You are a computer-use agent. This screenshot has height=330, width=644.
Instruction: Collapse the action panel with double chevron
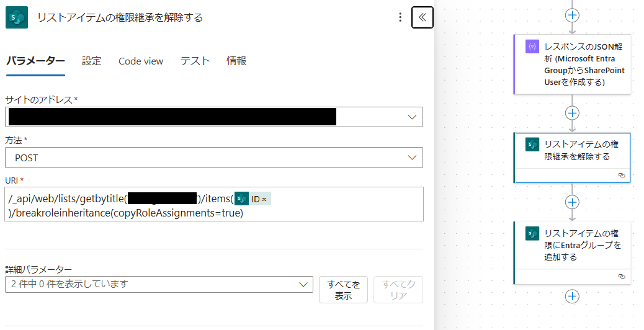coord(423,17)
